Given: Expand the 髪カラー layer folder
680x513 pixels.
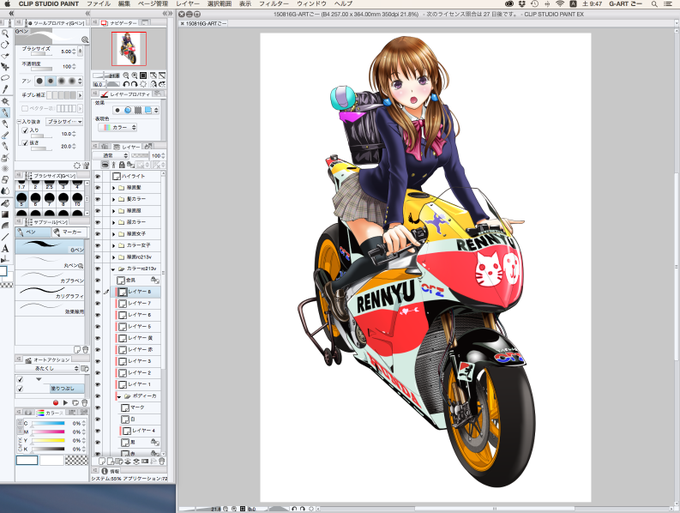Looking at the screenshot, I should pos(114,199).
